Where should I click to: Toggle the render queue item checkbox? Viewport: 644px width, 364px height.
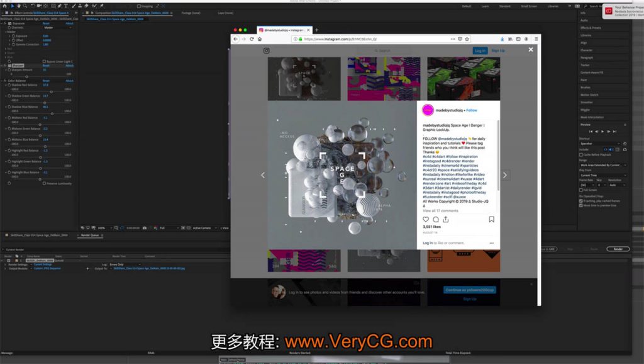9,260
